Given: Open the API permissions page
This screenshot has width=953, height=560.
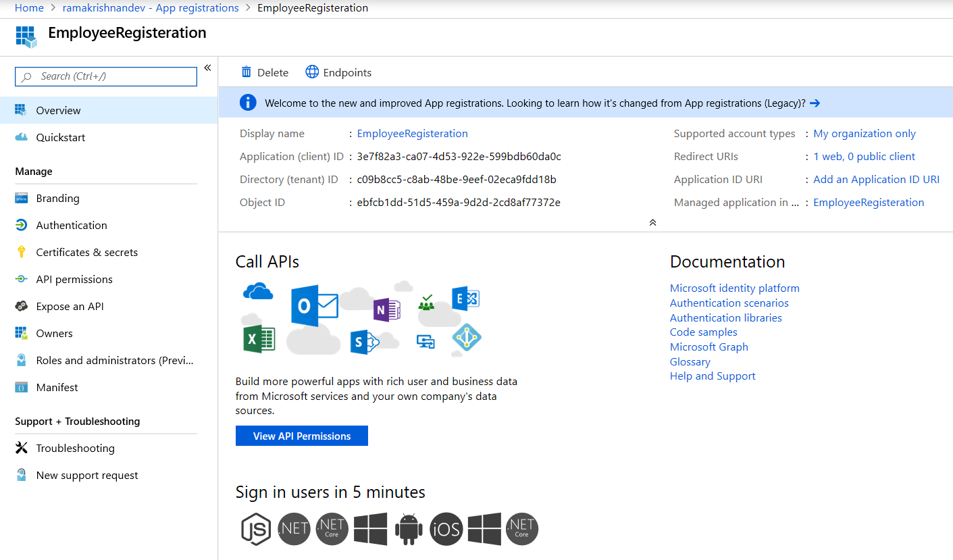Looking at the screenshot, I should pos(109,279).
